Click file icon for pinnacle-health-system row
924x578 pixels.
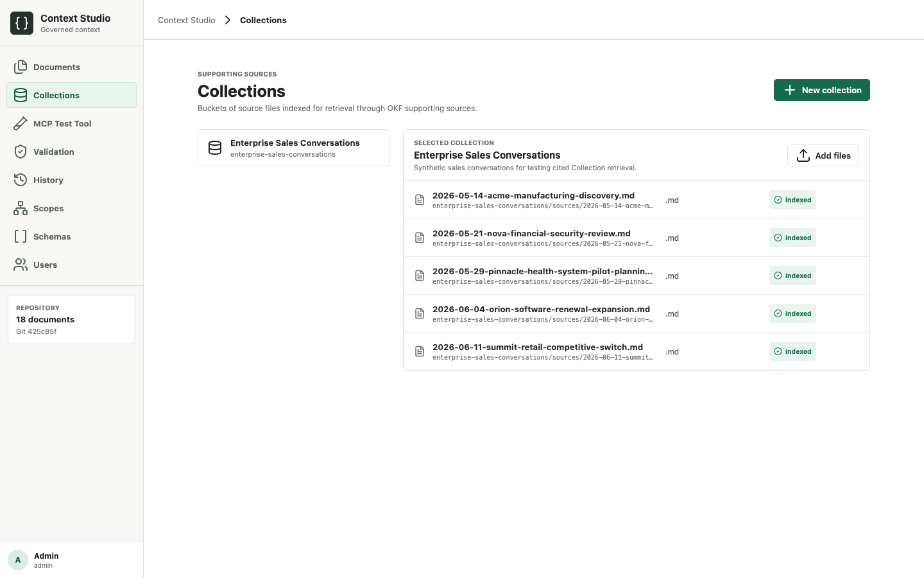click(420, 276)
